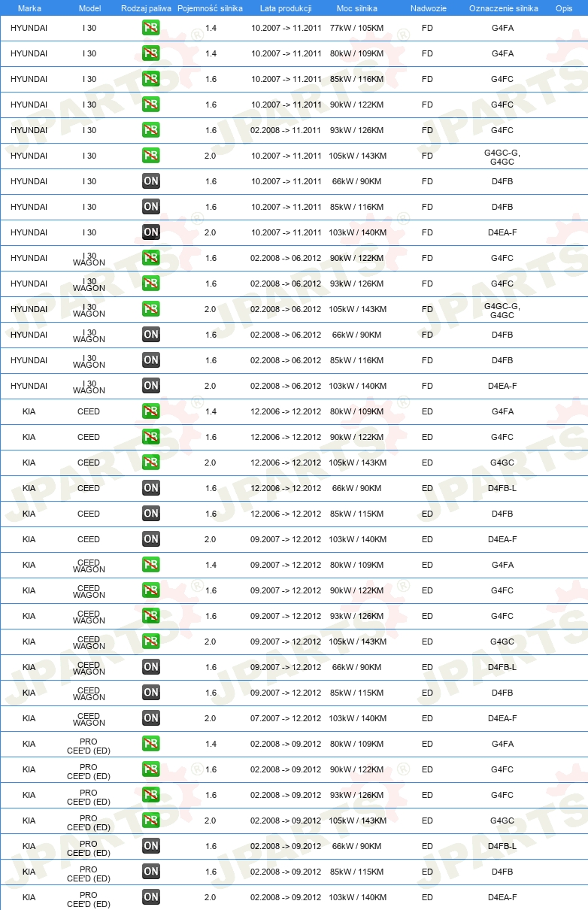Click petrol icon in Hyundai I 30 85kW G4FC row
The height and width of the screenshot is (910, 588).
pyautogui.click(x=151, y=80)
